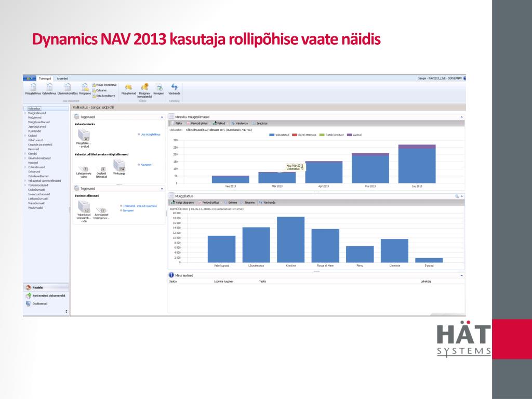Switch to the Toimingud ribbon tab

(45, 78)
